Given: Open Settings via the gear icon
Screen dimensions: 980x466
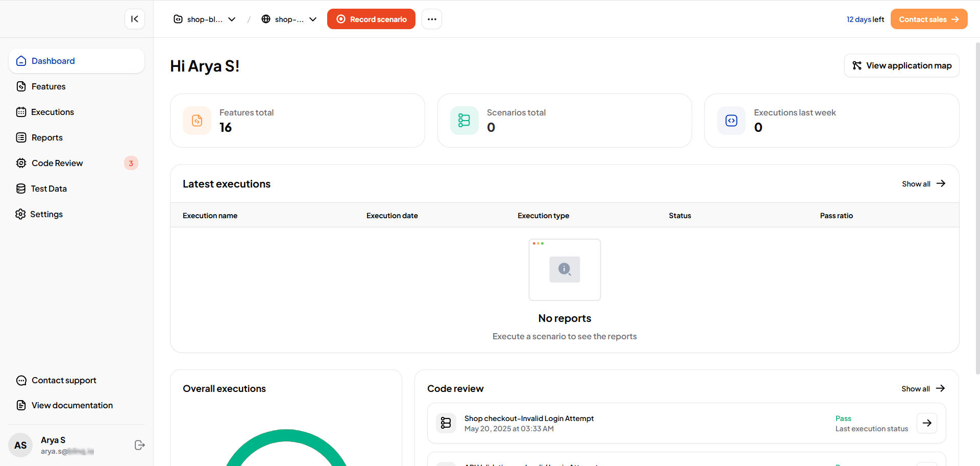Looking at the screenshot, I should [21, 214].
